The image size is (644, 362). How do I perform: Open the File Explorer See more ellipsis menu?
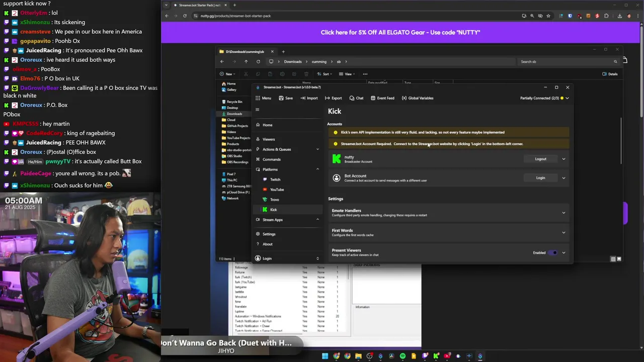pyautogui.click(x=365, y=74)
